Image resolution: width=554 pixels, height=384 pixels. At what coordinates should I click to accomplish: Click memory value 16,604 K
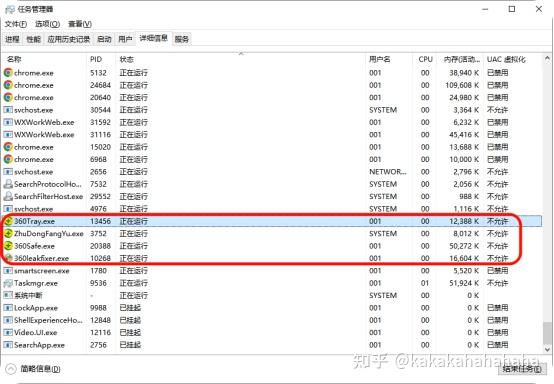[464, 258]
